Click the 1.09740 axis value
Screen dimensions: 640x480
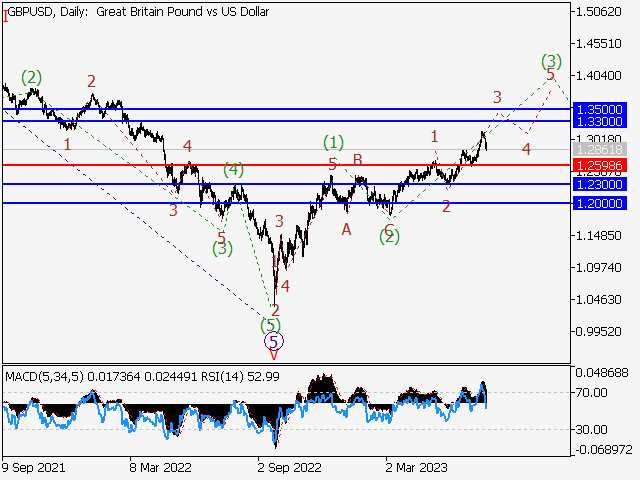coord(598,268)
